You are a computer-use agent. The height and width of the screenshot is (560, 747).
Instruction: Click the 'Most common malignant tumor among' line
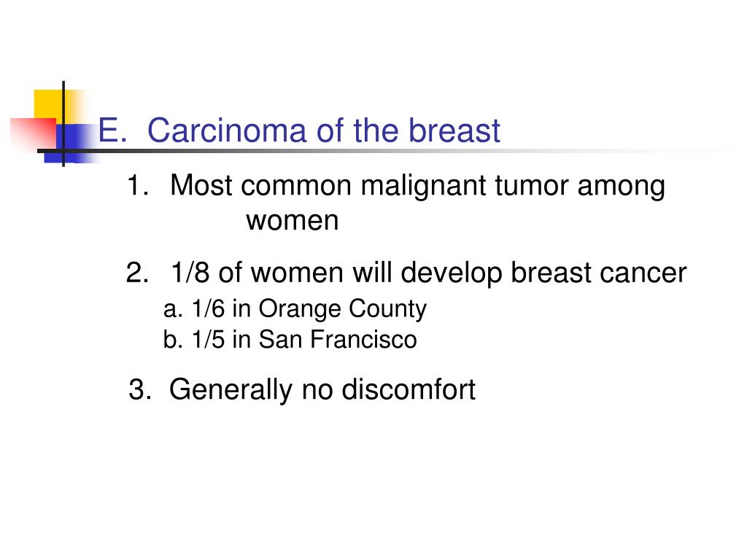point(417,186)
